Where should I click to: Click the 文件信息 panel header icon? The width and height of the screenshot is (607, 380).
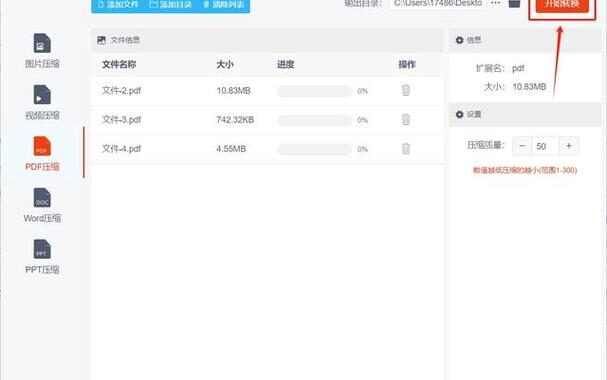[101, 40]
